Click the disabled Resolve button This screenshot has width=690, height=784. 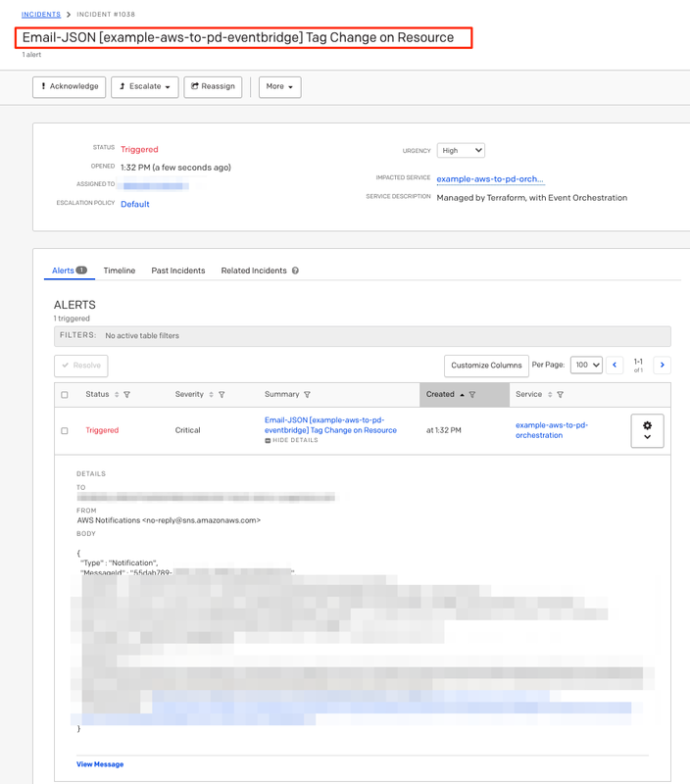[81, 366]
